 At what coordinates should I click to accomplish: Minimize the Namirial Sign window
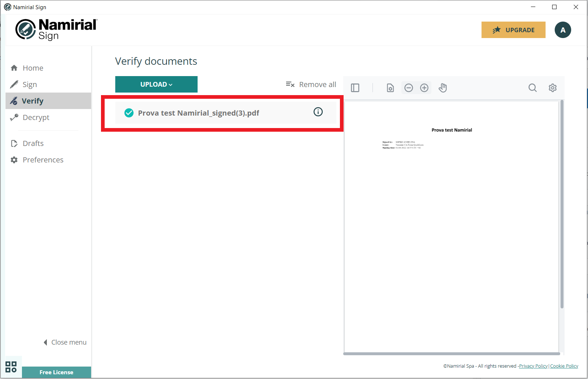pos(533,7)
